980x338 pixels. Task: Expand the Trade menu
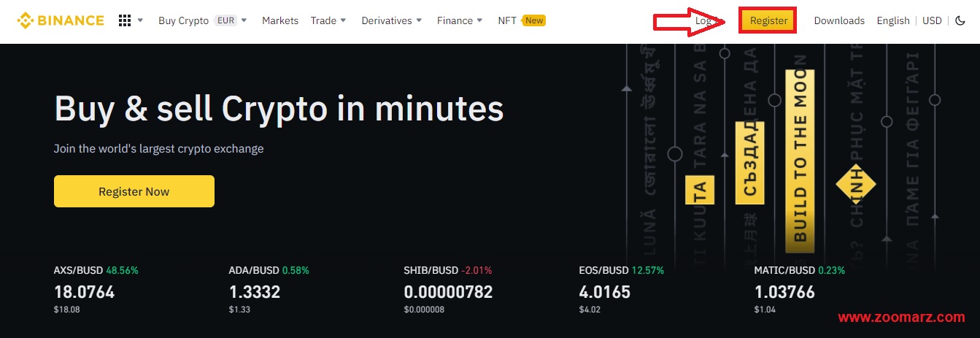click(328, 20)
